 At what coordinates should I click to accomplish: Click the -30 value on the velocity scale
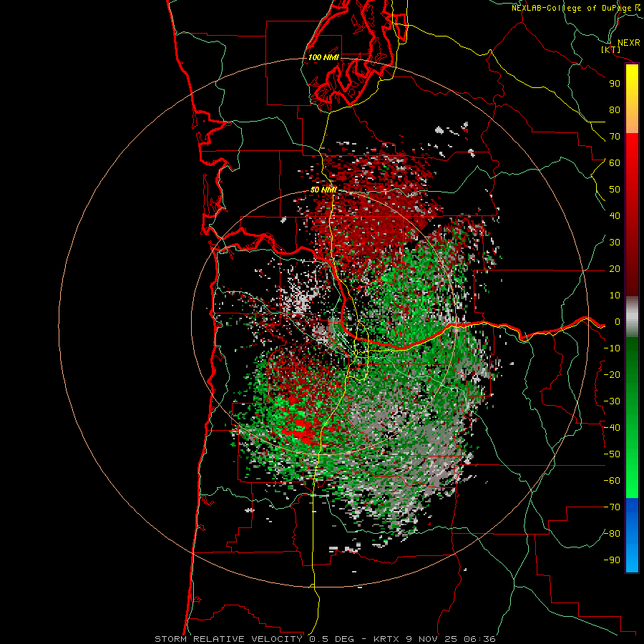[x=612, y=401]
